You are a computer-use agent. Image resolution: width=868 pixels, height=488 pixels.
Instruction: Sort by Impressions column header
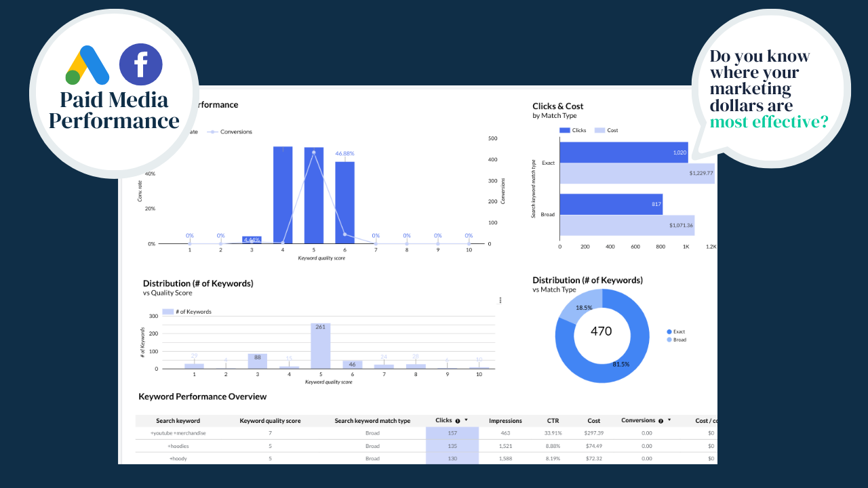pyautogui.click(x=505, y=421)
